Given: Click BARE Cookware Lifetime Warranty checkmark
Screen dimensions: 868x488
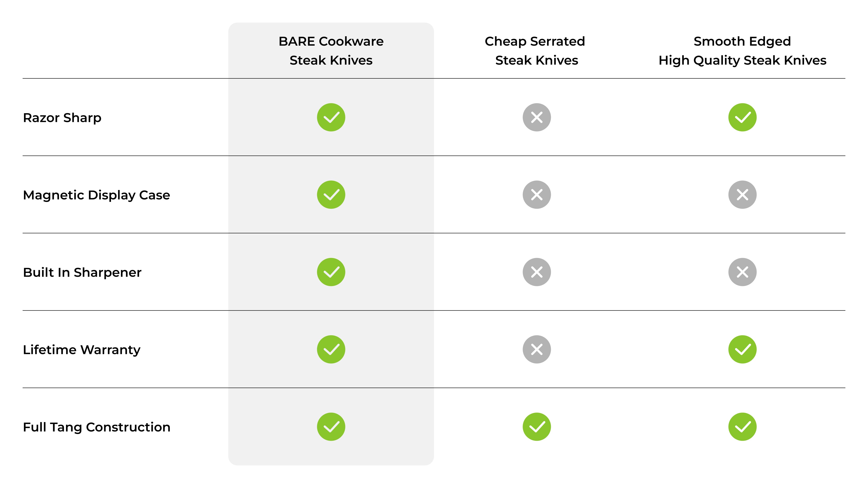Looking at the screenshot, I should [331, 349].
